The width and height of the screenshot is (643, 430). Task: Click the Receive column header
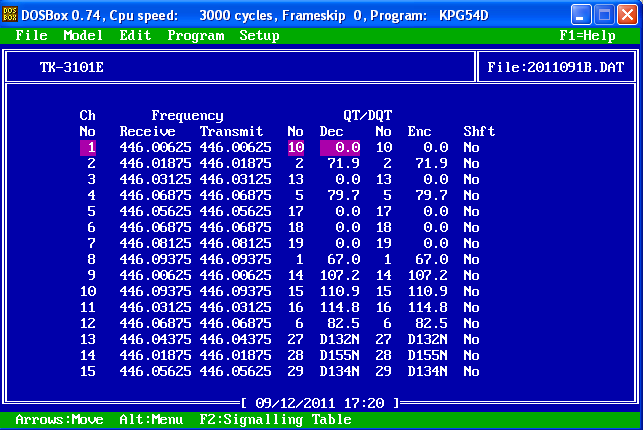(148, 132)
